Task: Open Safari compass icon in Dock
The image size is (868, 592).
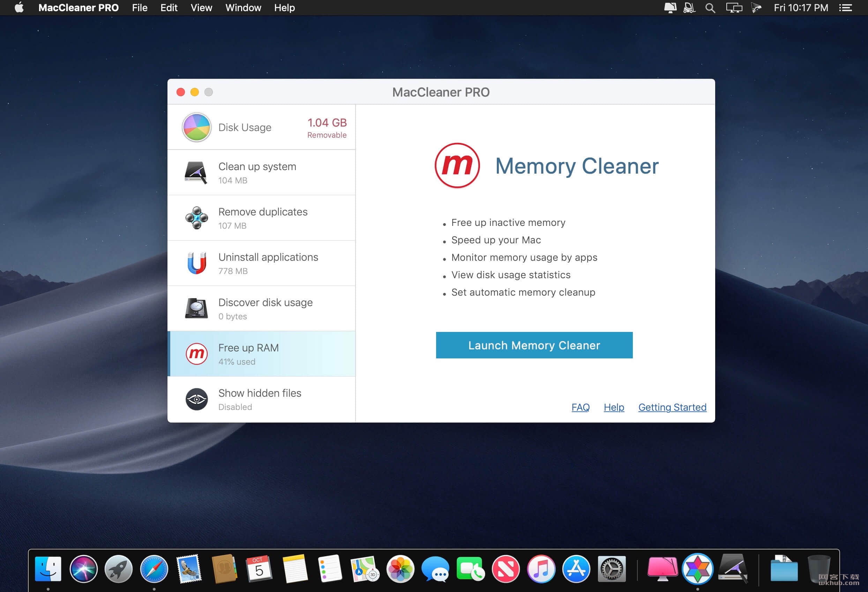Action: 154,569
